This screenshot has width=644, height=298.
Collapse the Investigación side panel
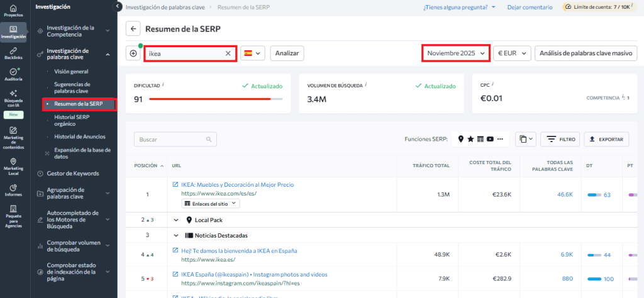click(x=117, y=6)
